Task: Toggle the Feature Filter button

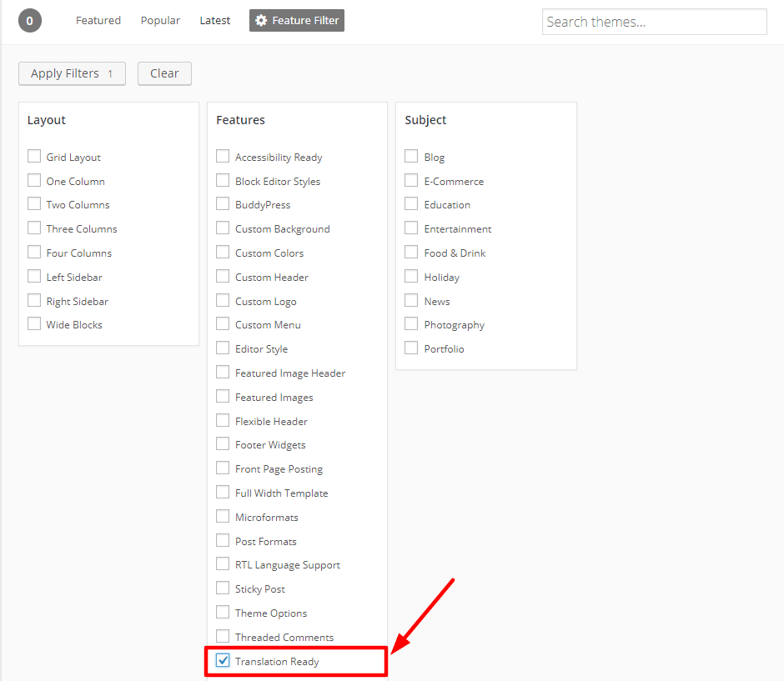Action: click(297, 21)
